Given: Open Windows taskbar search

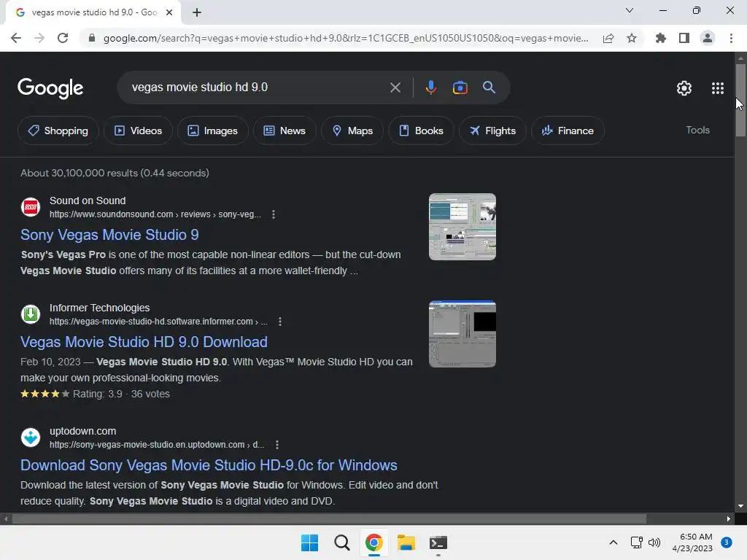Looking at the screenshot, I should tap(341, 542).
